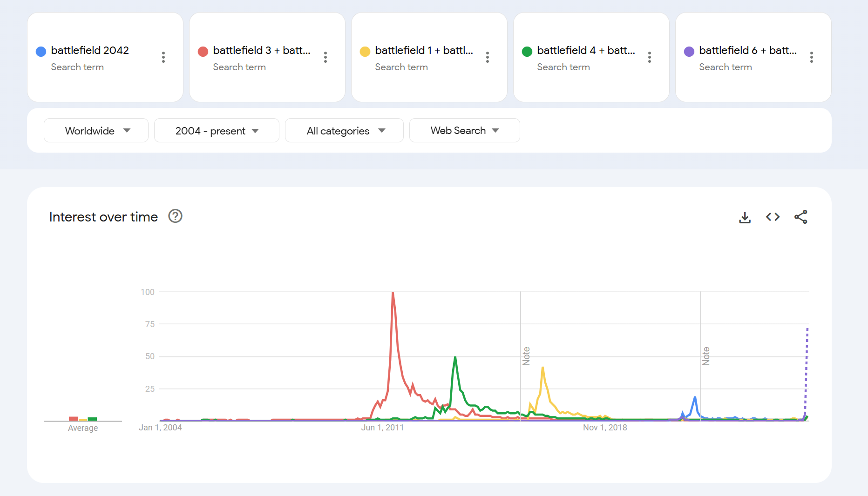Open the Worldwide region dropdown
Screen dimensions: 868x496
[x=96, y=131]
